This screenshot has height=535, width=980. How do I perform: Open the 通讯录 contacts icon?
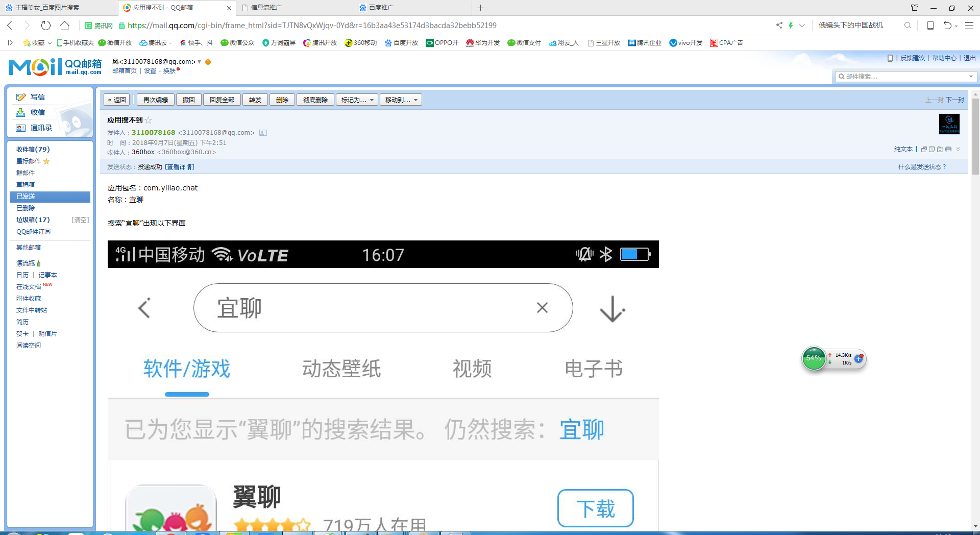tap(21, 128)
